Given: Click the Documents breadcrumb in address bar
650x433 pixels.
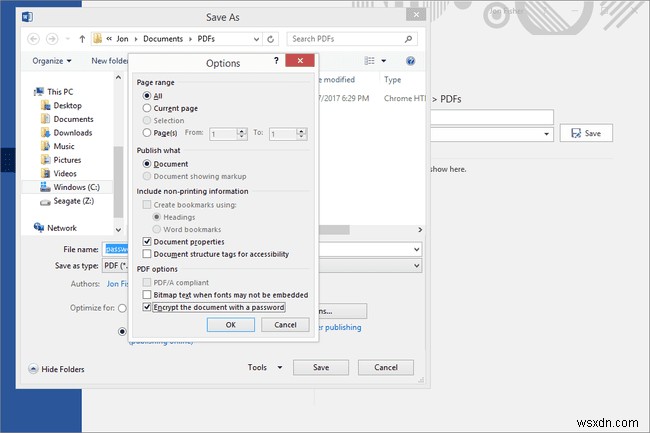Looking at the screenshot, I should tap(163, 39).
